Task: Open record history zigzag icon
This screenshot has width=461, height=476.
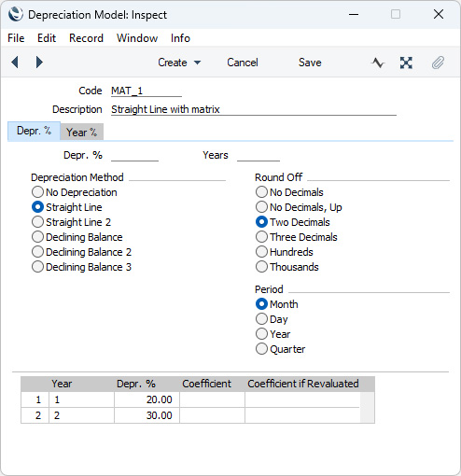Action: pyautogui.click(x=378, y=63)
